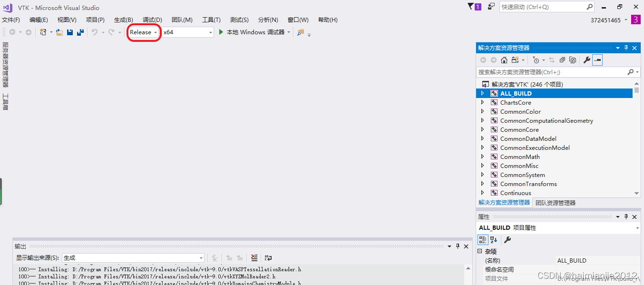The image size is (644, 285).
Task: Click the Solution Explorer Home icon
Action: coord(504,60)
